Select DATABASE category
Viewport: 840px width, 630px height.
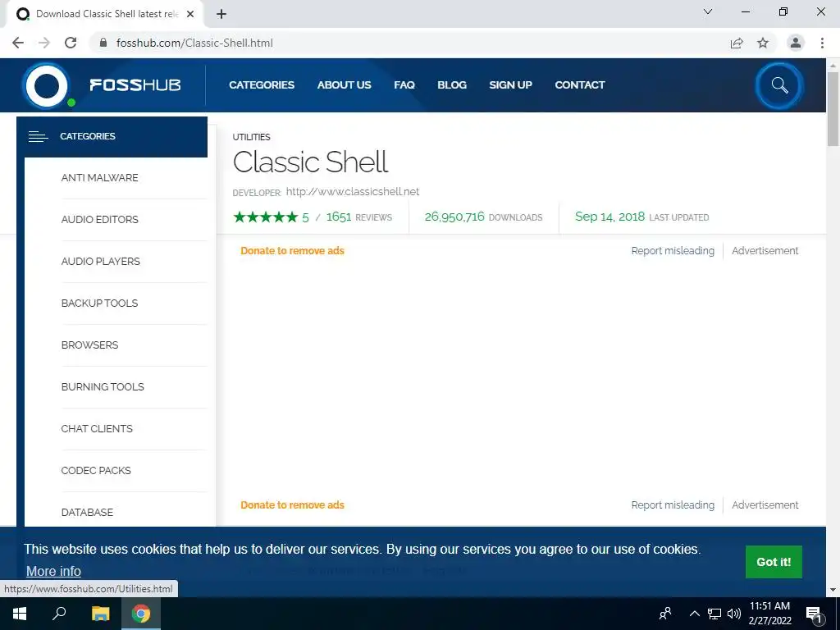coord(87,512)
